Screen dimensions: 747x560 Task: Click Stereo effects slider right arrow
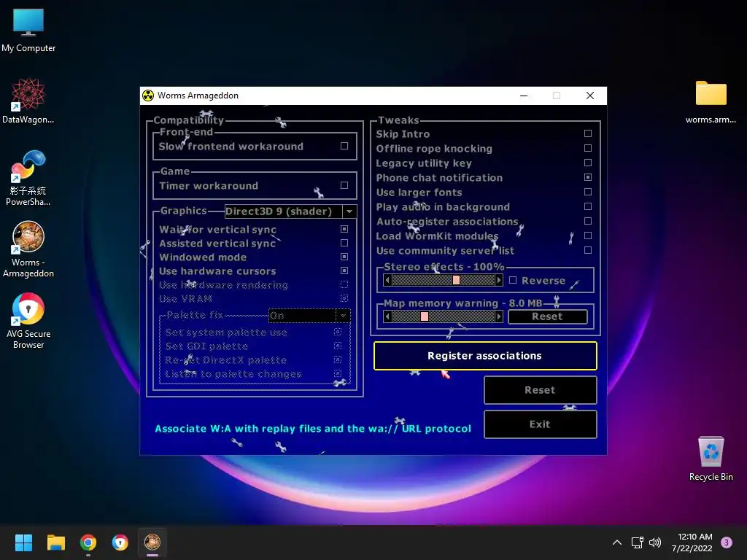pyautogui.click(x=499, y=280)
